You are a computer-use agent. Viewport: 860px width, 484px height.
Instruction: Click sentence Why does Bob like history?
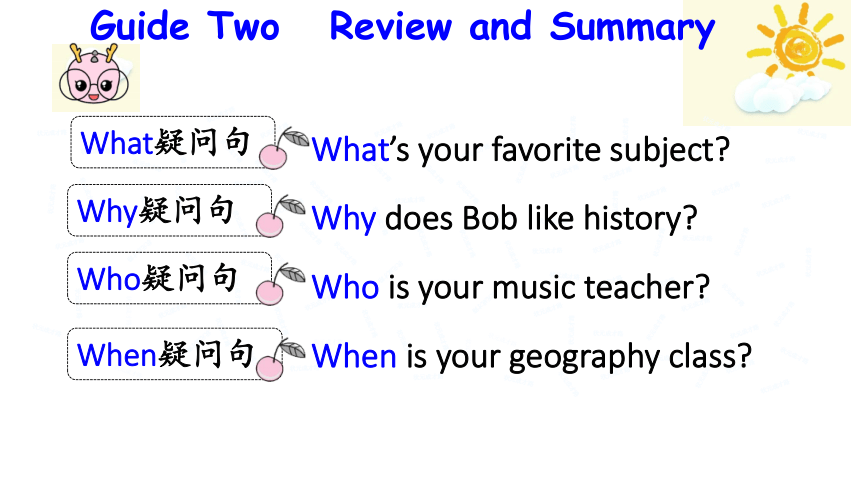(x=505, y=218)
